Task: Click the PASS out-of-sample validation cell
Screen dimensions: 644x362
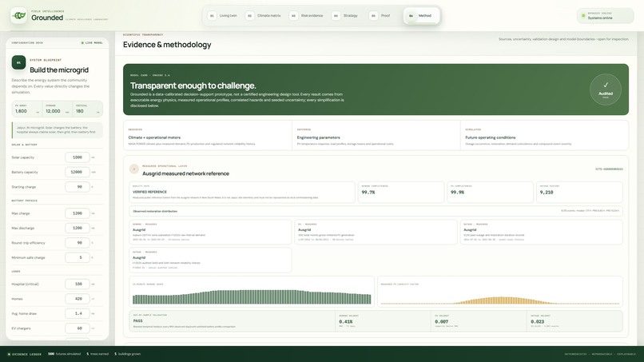Action: (x=233, y=321)
